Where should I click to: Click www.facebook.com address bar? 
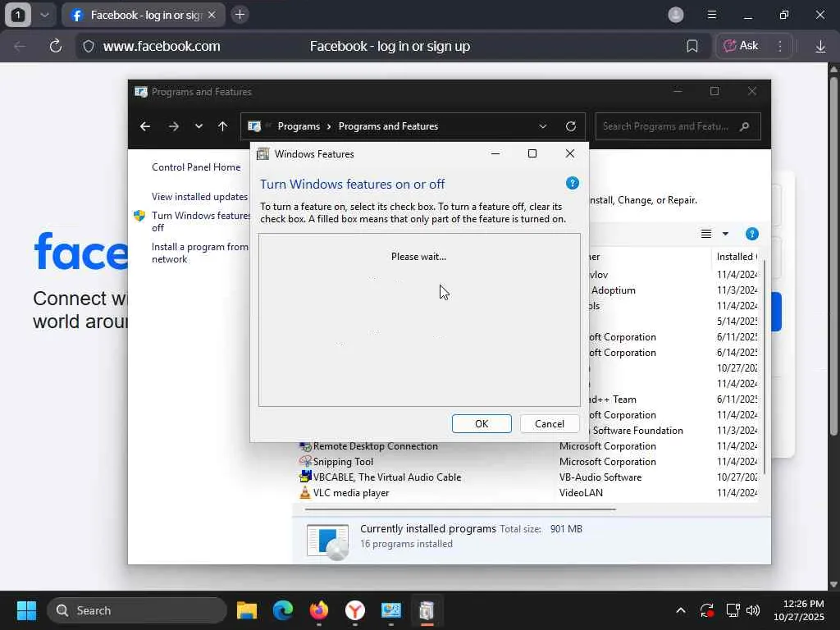coord(162,46)
